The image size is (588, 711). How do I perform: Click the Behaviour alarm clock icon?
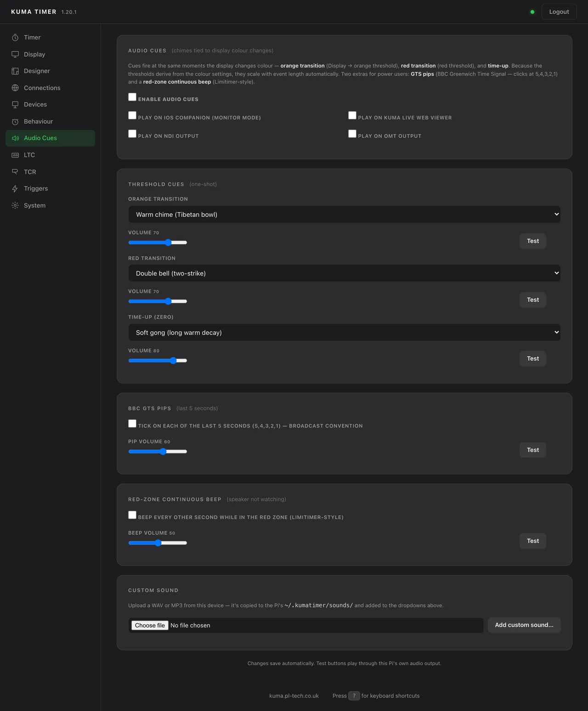(x=15, y=122)
